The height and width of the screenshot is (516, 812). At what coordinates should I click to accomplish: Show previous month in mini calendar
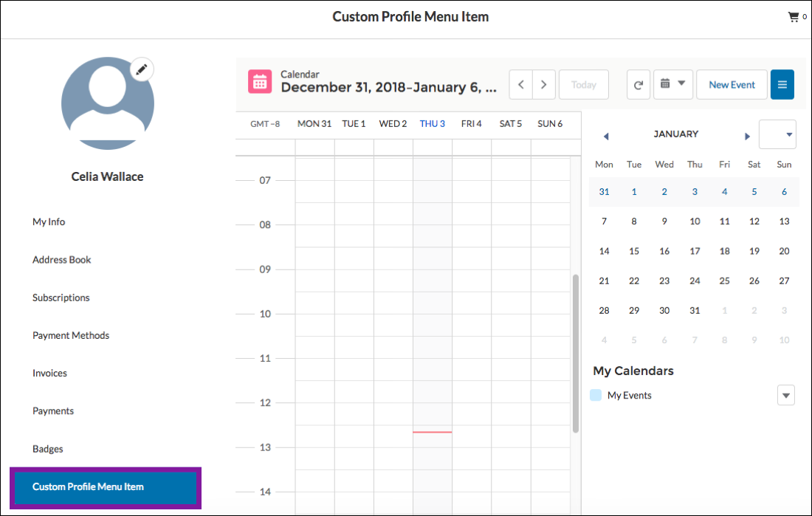coord(606,136)
